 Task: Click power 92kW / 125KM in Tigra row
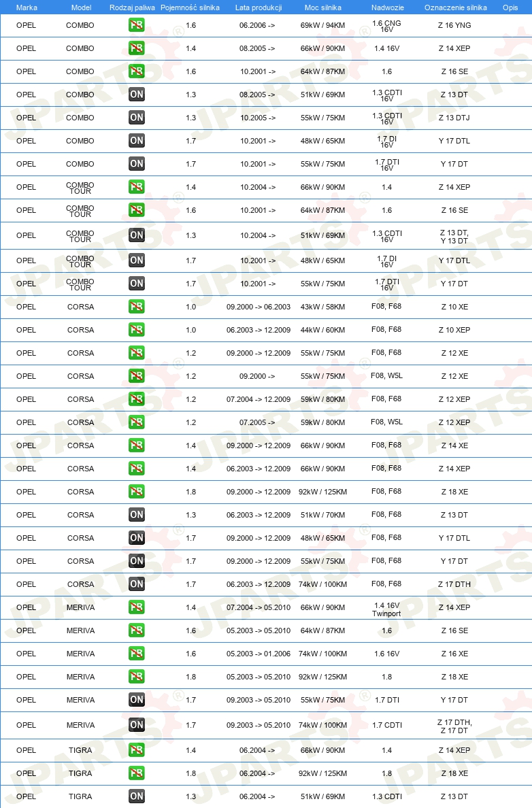[x=322, y=773]
